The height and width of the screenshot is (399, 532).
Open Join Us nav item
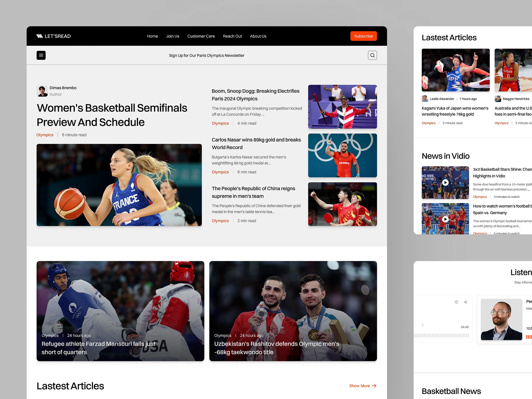pyautogui.click(x=173, y=36)
